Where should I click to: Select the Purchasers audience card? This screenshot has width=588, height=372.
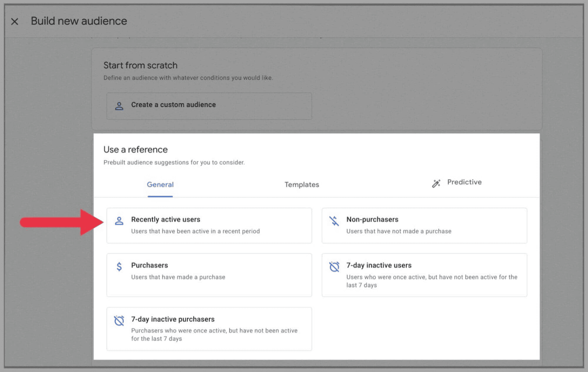[209, 275]
